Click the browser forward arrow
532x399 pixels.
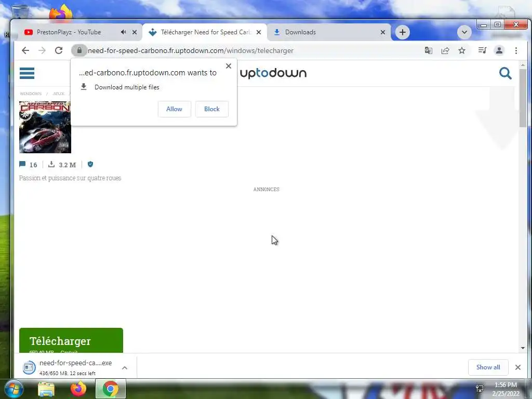point(42,50)
